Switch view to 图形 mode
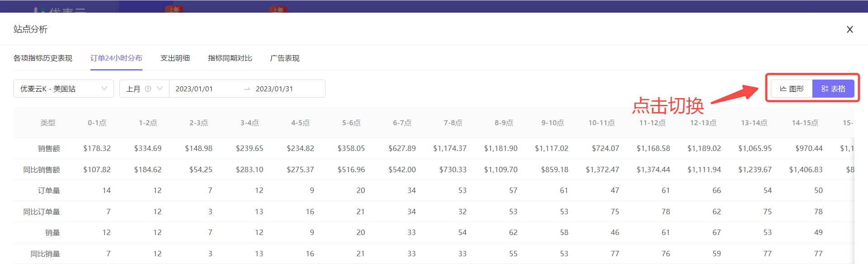The image size is (868, 273). tap(792, 89)
